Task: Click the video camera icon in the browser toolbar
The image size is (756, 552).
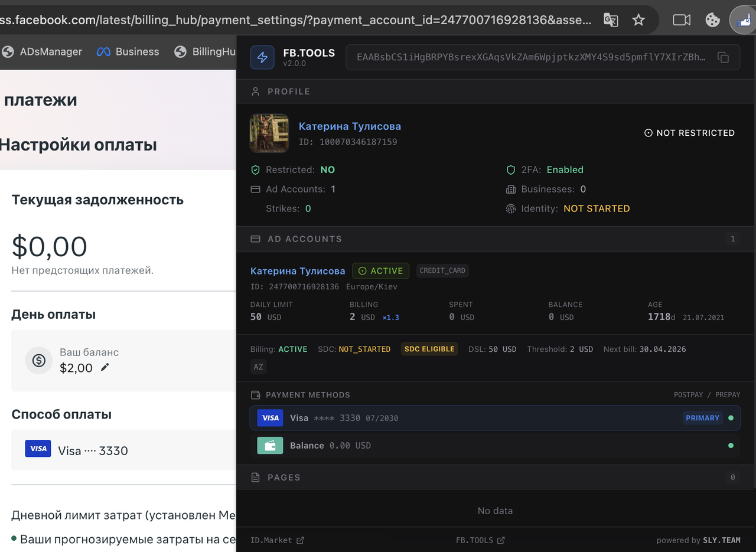Action: tap(682, 20)
